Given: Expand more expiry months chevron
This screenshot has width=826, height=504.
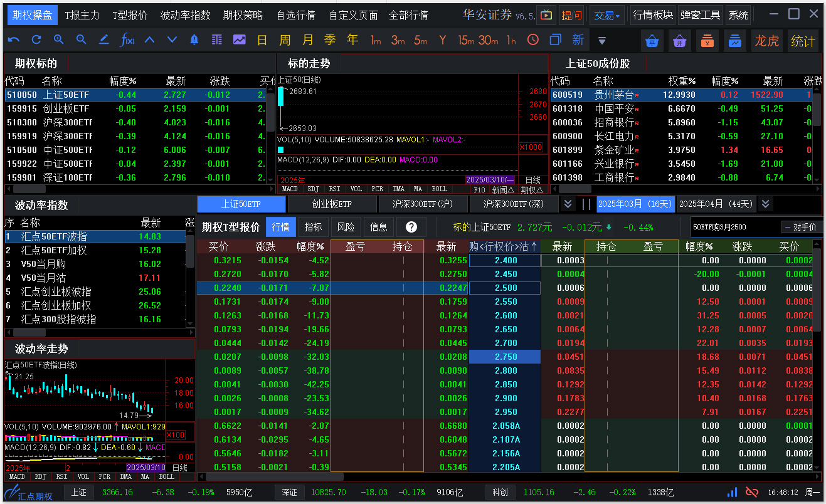Looking at the screenshot, I should (x=765, y=204).
